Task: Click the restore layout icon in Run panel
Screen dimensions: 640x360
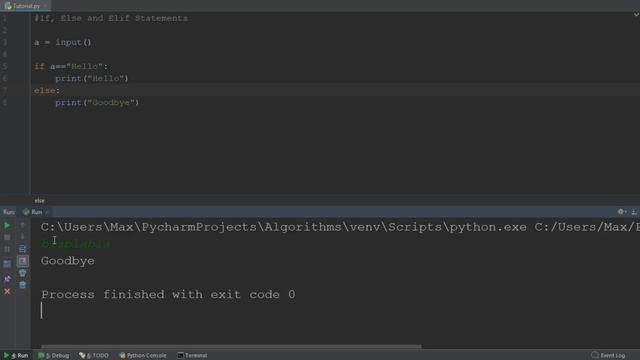Action: click(7, 264)
